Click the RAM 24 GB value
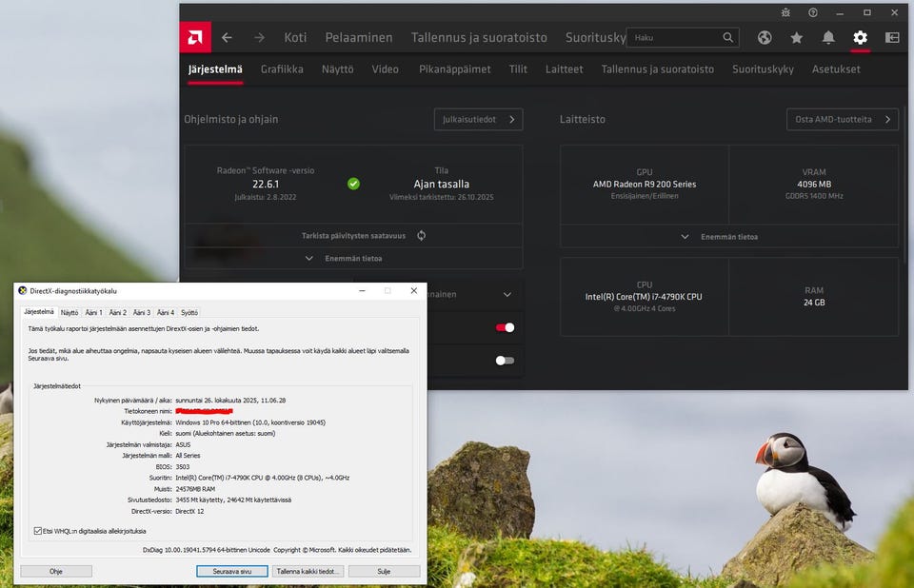The height and width of the screenshot is (588, 914). 814,303
